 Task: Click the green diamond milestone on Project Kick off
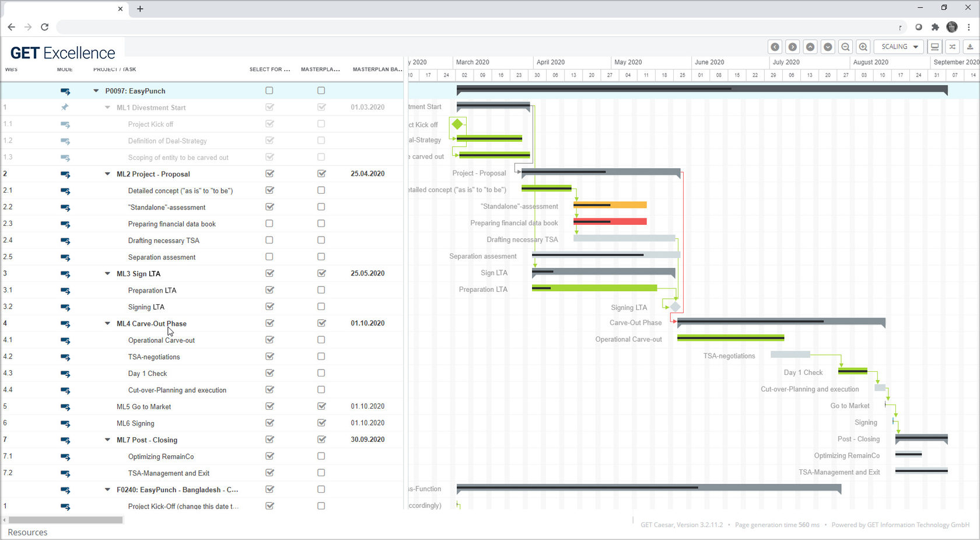[457, 124]
